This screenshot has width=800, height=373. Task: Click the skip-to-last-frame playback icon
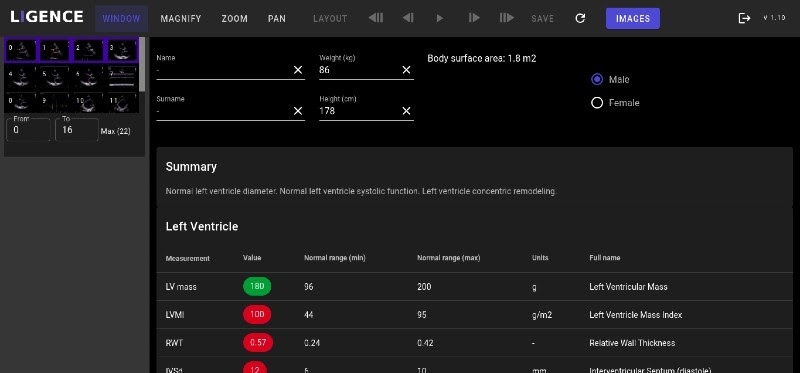pos(507,18)
